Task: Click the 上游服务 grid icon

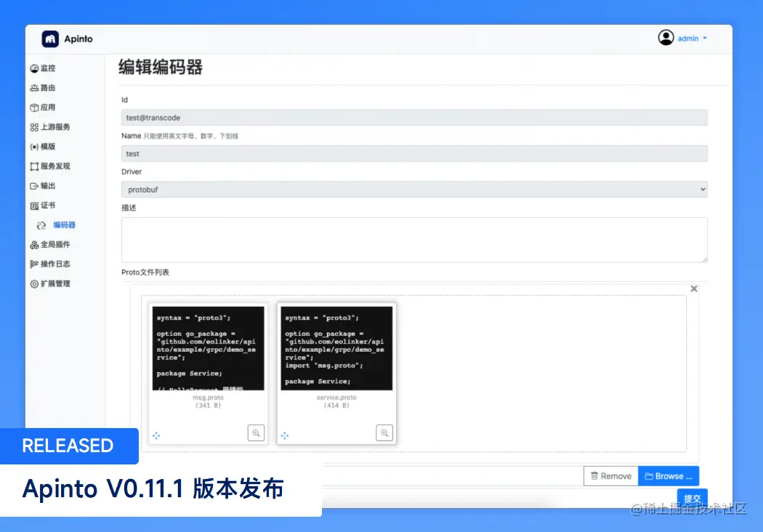Action: (x=34, y=127)
